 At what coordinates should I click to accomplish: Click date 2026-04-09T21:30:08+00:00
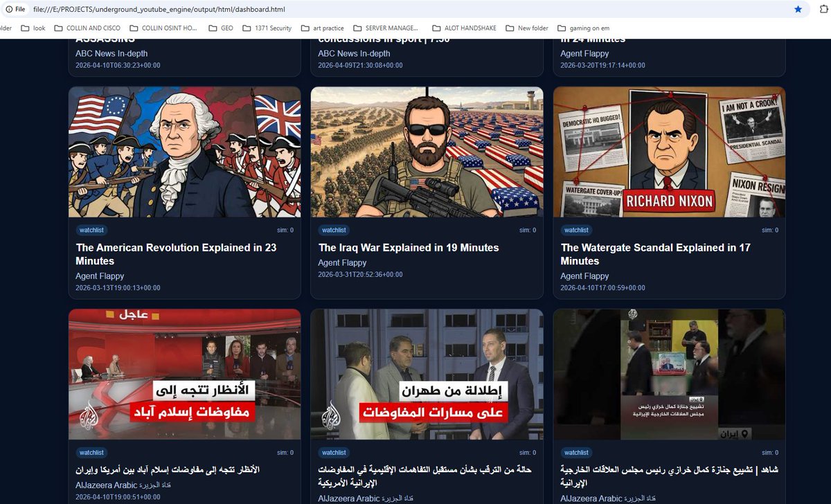360,66
